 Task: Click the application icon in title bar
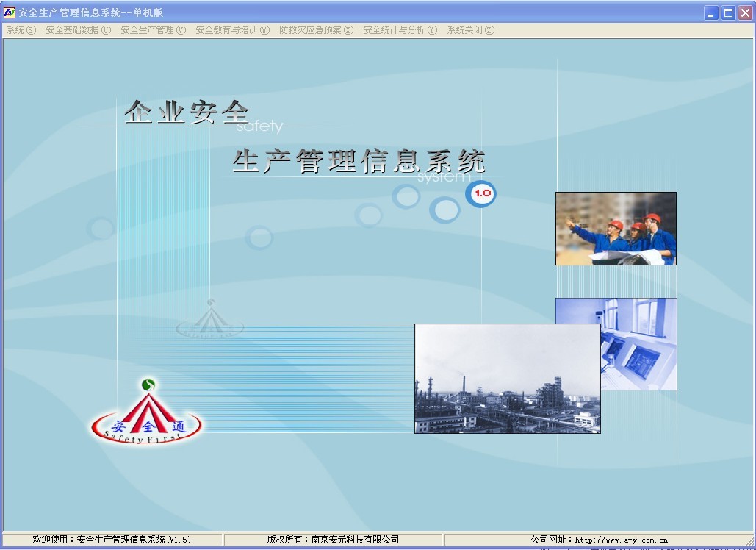(x=10, y=12)
